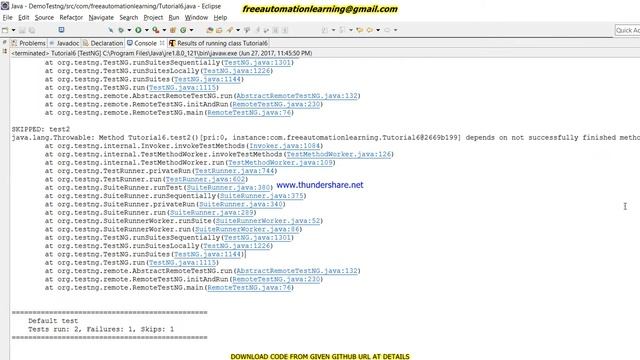Click the New Java Package icon
Viewport: 640px width, 360px height.
click(173, 30)
